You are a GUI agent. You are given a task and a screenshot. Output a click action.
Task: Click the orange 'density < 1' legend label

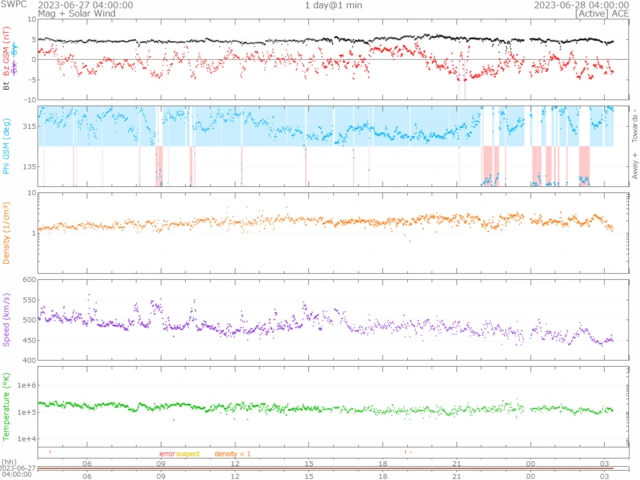232,454
